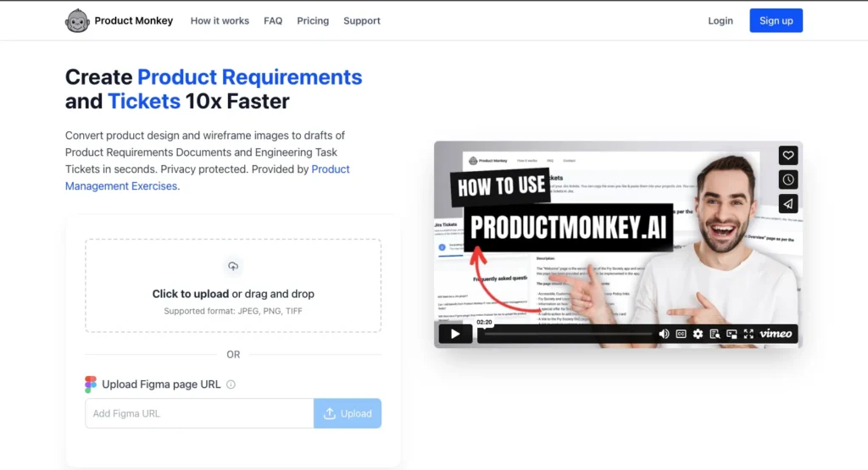The height and width of the screenshot is (470, 868).
Task: Focus the Add Figma URL input field
Action: pos(199,413)
